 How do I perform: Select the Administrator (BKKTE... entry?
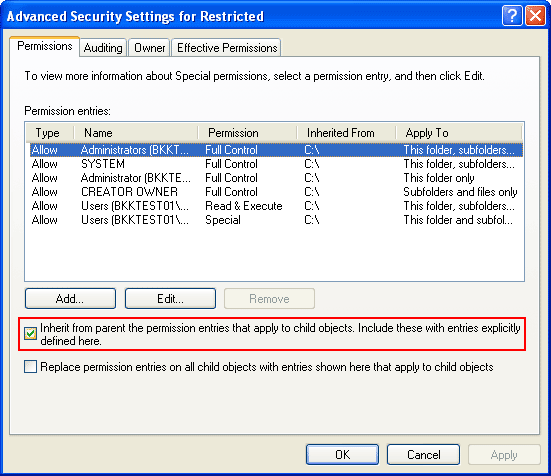coord(276,178)
